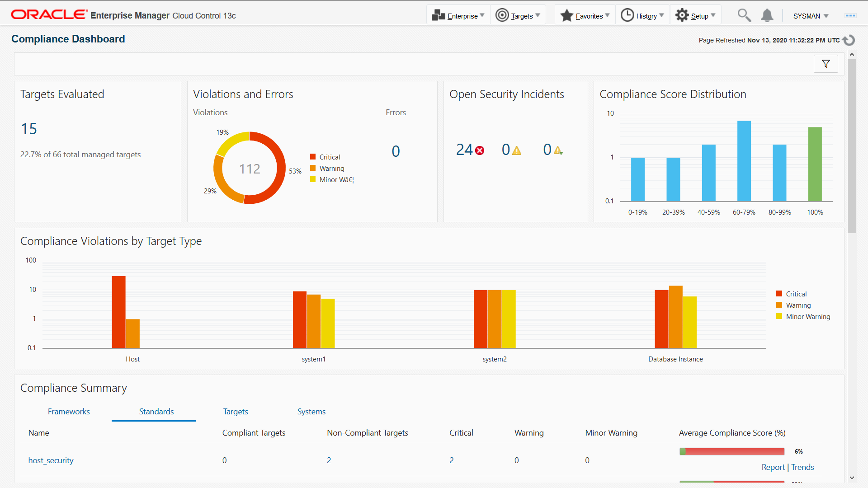Click the page refresh icon
Image resolution: width=868 pixels, height=488 pixels.
coord(849,40)
